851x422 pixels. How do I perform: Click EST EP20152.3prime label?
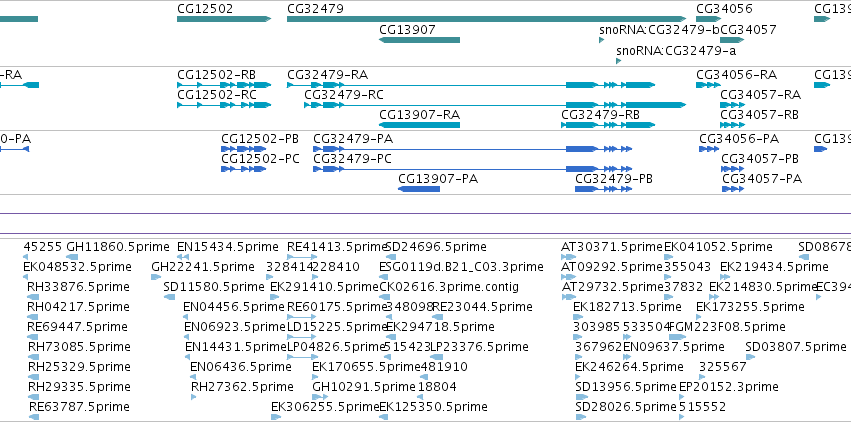(x=728, y=387)
